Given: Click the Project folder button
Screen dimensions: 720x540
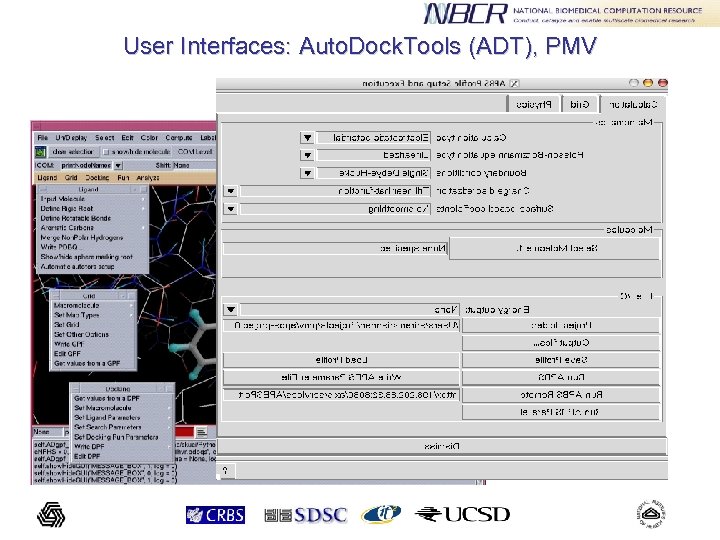Looking at the screenshot, I should [x=561, y=326].
